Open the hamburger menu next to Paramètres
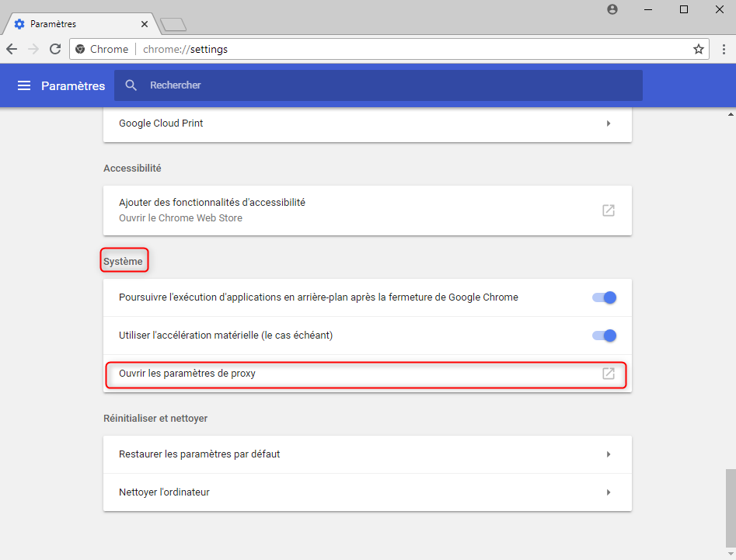736x560 pixels. tap(24, 85)
